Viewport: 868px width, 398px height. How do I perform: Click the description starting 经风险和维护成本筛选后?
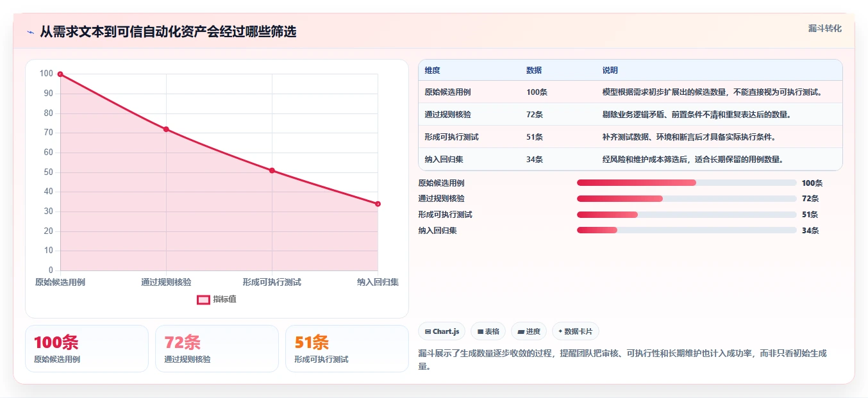(x=692, y=160)
